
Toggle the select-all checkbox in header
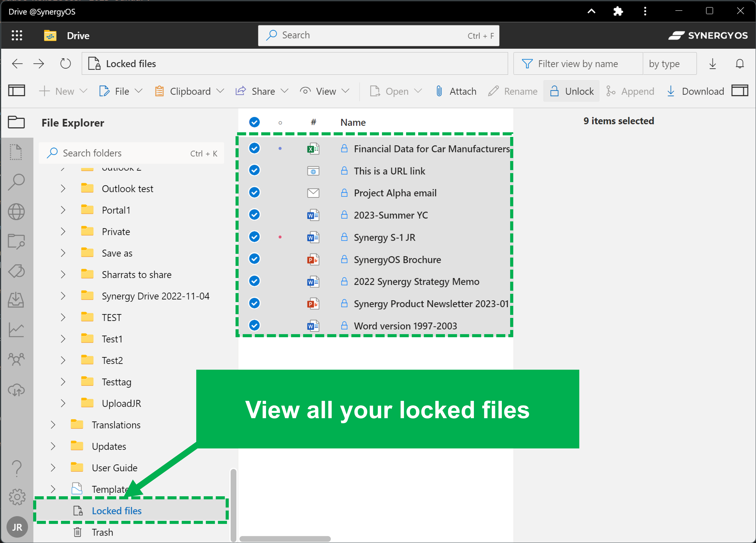[x=254, y=122]
